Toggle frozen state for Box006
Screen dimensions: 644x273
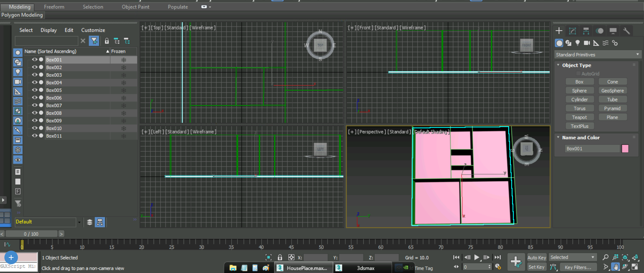coord(123,98)
